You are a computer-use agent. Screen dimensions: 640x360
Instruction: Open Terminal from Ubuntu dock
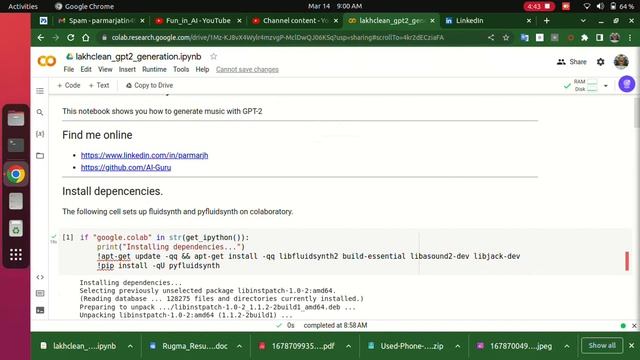click(x=16, y=146)
